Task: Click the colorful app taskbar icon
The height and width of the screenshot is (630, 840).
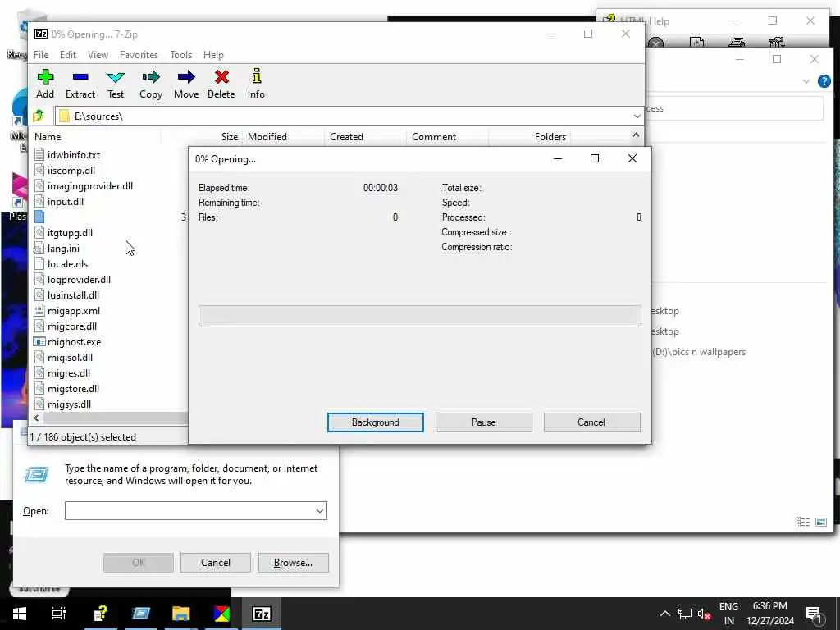Action: (x=221, y=614)
